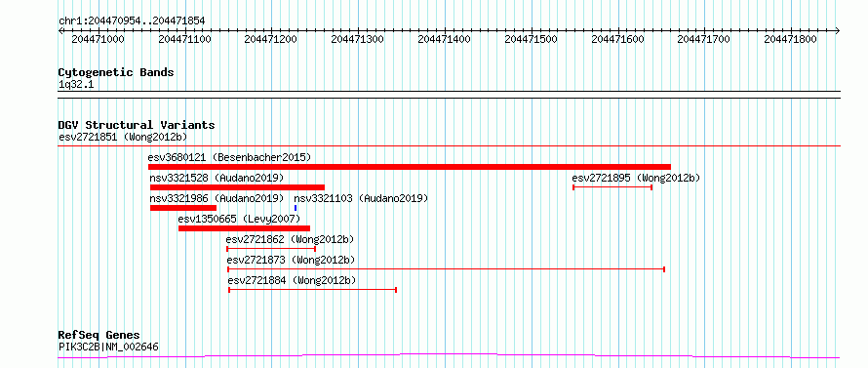Open the esv2721873 (Wong2012b) label
Viewport: 868px width, 368px height.
(x=292, y=260)
